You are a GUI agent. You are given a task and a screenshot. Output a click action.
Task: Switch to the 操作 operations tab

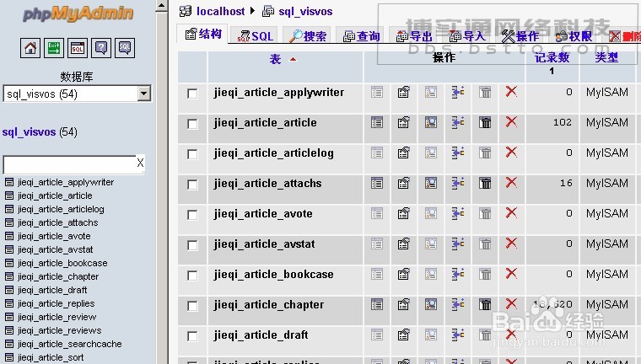coord(520,36)
